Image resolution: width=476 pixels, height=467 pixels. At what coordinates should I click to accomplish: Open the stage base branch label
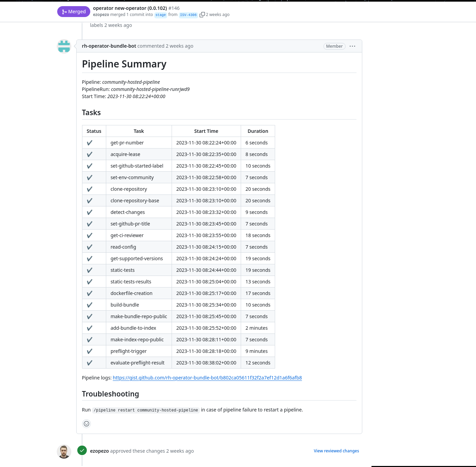(x=160, y=15)
